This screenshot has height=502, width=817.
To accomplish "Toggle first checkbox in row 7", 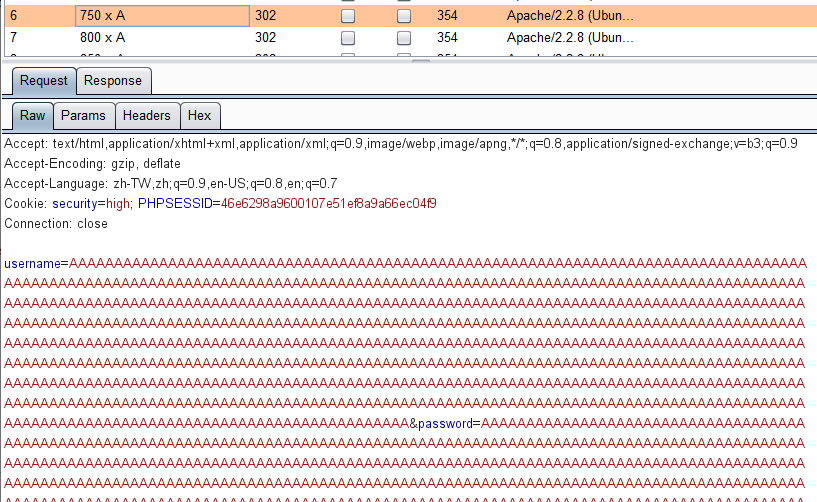I will pyautogui.click(x=348, y=38).
